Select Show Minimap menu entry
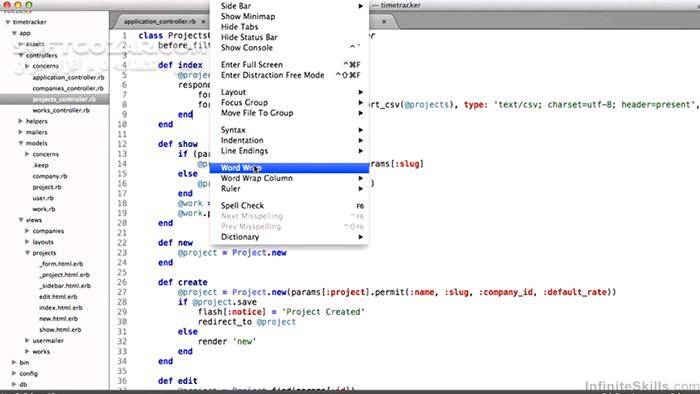The width and height of the screenshot is (700, 394). coord(289,17)
